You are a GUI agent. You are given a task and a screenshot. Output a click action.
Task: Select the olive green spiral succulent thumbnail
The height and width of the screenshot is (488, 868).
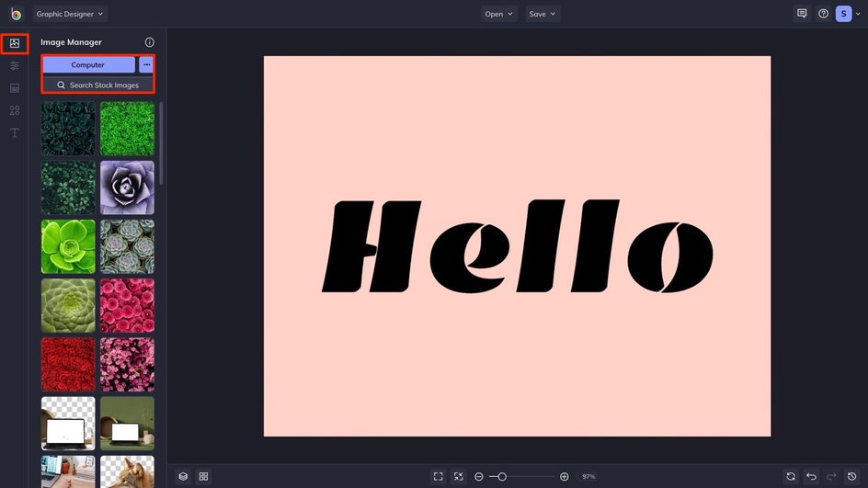tap(68, 305)
